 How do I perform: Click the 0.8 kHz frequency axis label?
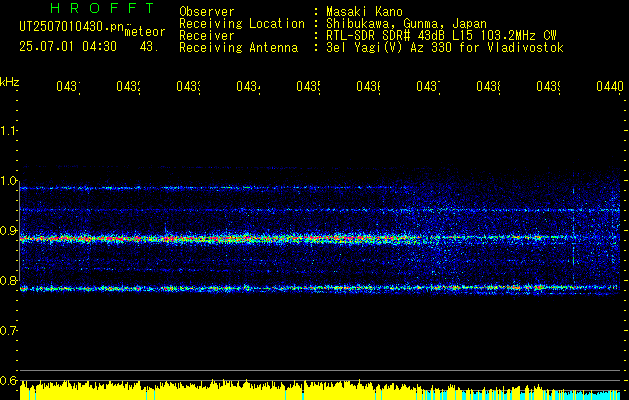[x=8, y=280]
